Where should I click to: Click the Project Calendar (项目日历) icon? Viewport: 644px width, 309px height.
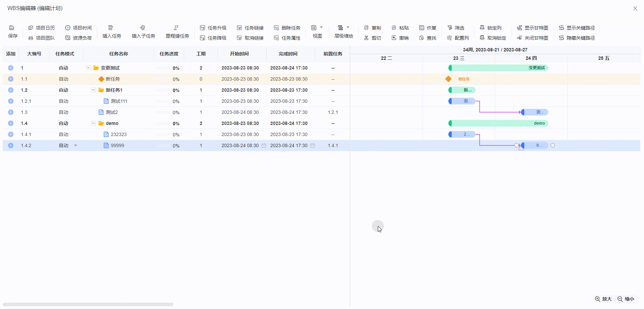point(31,28)
